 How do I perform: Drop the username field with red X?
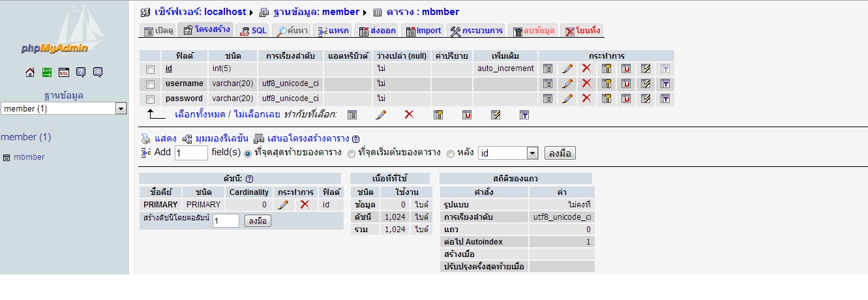[586, 83]
